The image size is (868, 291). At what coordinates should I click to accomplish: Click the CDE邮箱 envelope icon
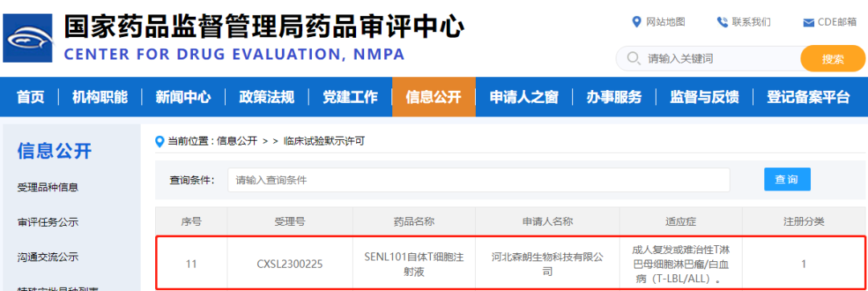[809, 23]
